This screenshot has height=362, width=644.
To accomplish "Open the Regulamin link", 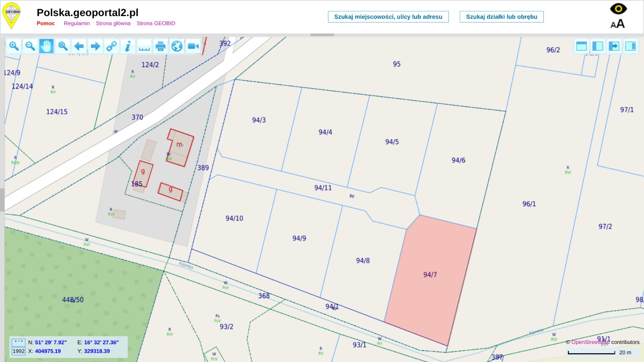I will 76,23.
